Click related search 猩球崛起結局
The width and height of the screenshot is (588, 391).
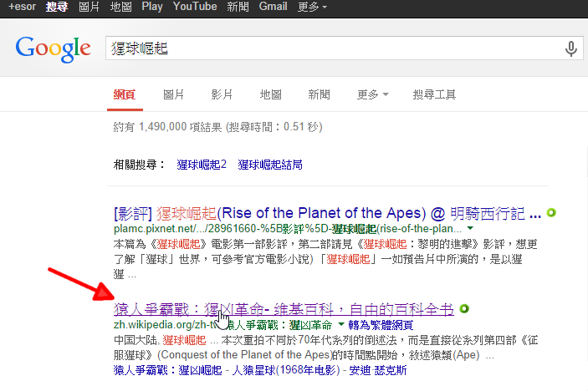[x=270, y=165]
